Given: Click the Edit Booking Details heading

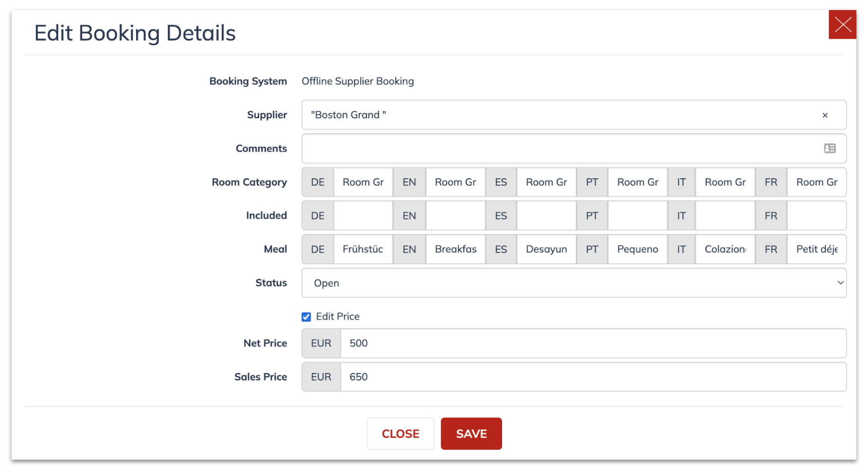Looking at the screenshot, I should click(x=135, y=33).
